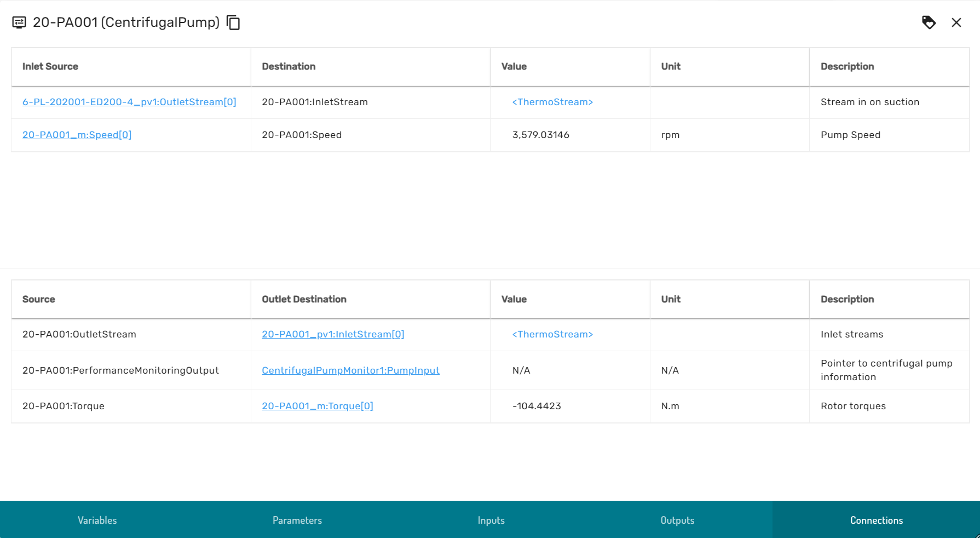Select the pump speed value 3,579.03146

(x=541, y=135)
